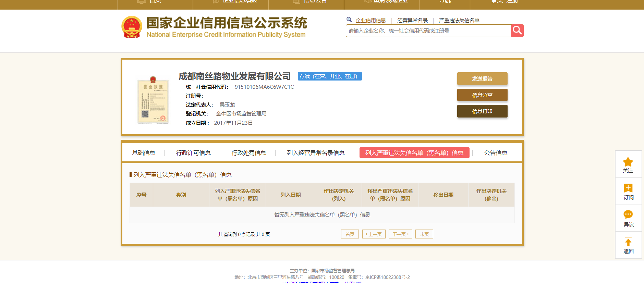
Task: Jump to last page with 末页
Action: click(424, 234)
